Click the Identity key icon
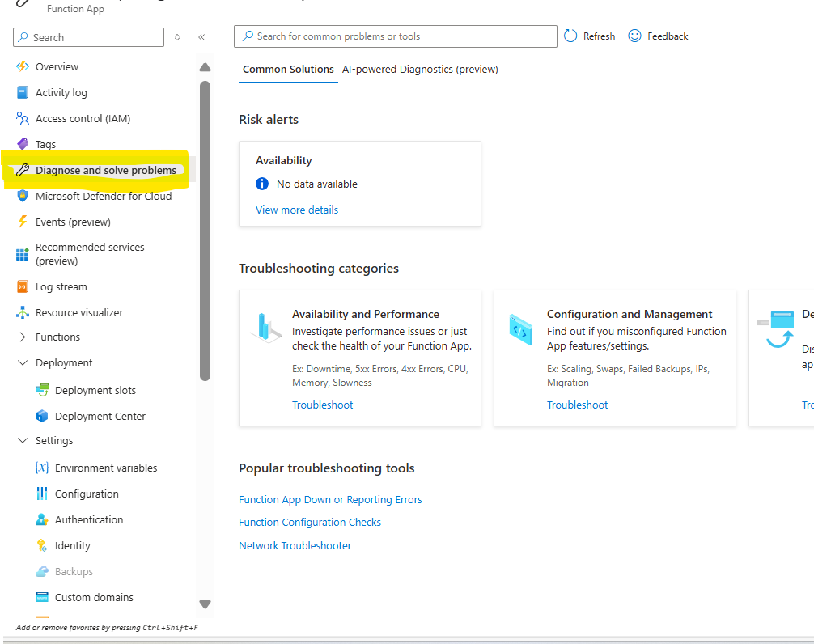814x644 pixels. 42,545
